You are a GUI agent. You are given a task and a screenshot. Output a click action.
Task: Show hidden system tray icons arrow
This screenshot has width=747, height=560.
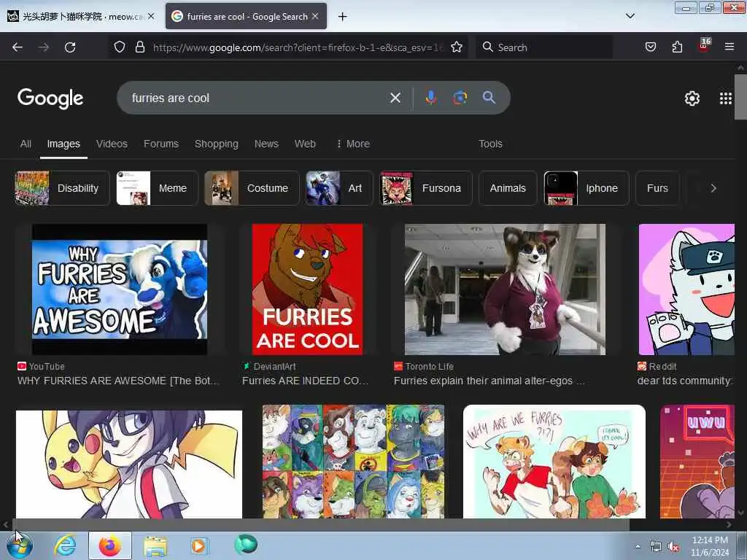point(638,547)
